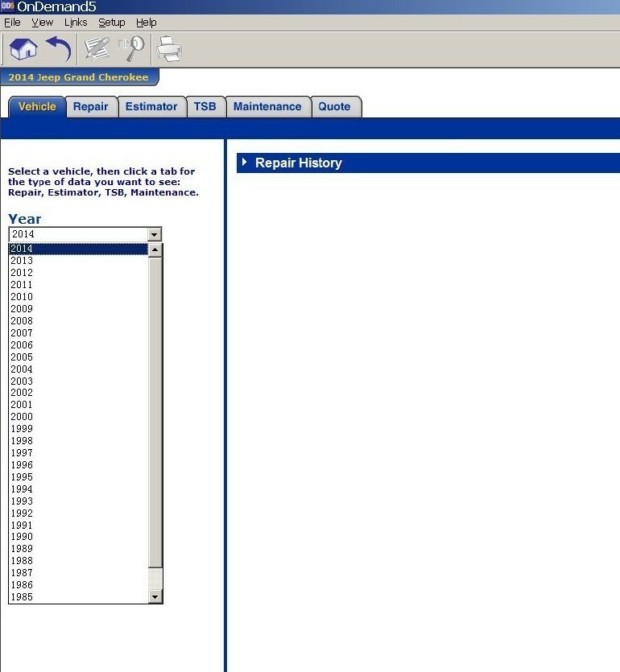Viewport: 620px width, 672px height.
Task: Click the Print icon in the toolbar
Action: (169, 50)
